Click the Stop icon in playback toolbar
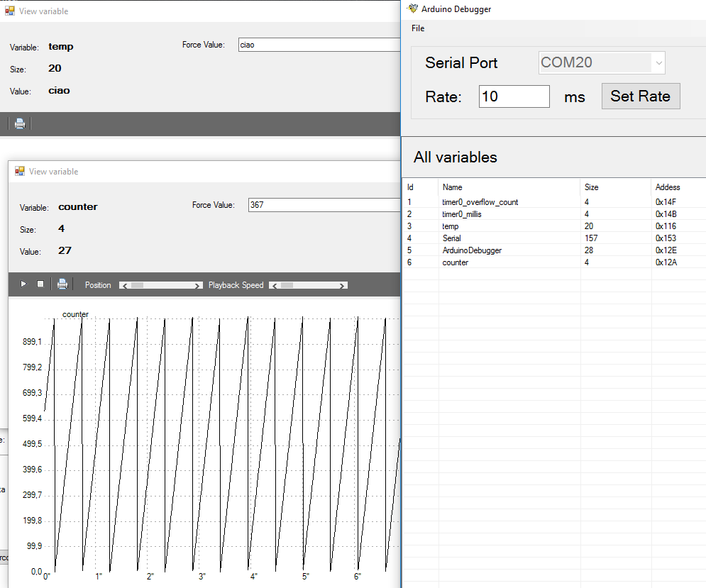Image resolution: width=706 pixels, height=588 pixels. tap(40, 284)
